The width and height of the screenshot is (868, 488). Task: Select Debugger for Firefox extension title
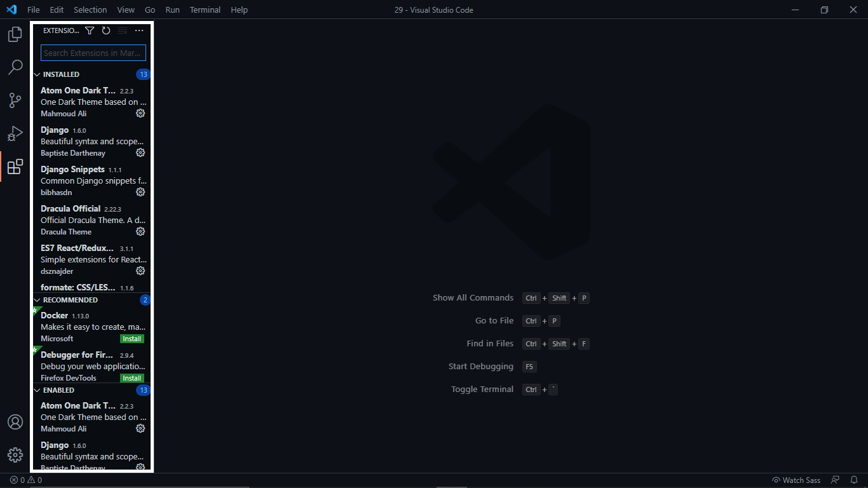coord(77,355)
